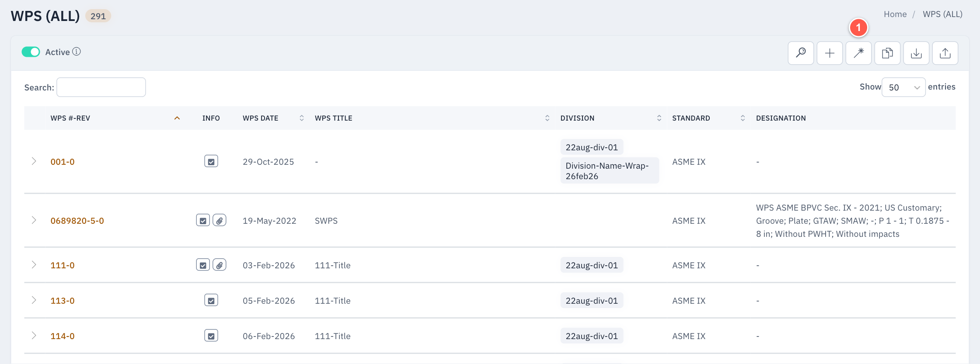Open the info check icon for 001-0
980x364 pixels.
point(211,161)
